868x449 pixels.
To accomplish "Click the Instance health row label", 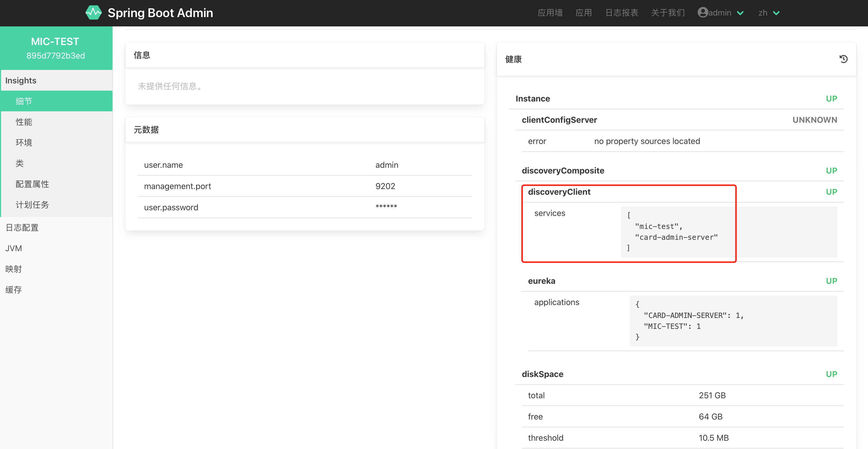I will (533, 99).
